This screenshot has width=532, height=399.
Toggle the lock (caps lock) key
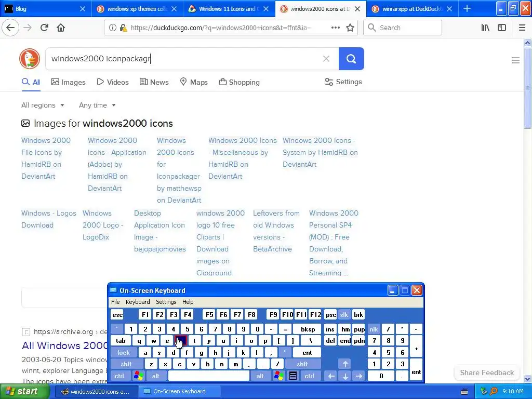click(124, 353)
